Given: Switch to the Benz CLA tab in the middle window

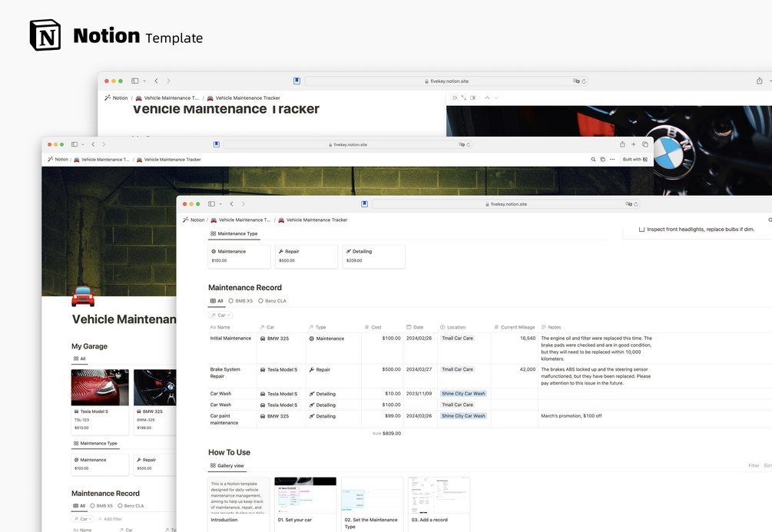Looking at the screenshot, I should (x=131, y=505).
